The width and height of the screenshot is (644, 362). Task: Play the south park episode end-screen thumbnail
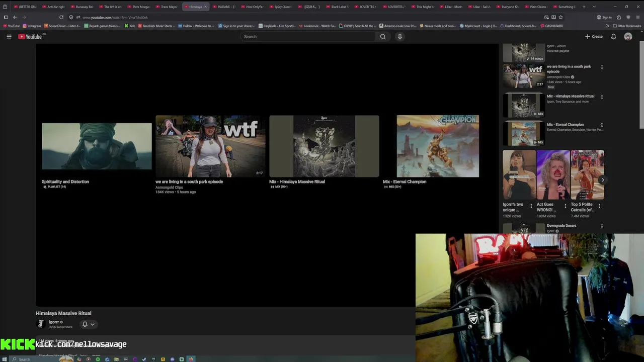point(210,146)
